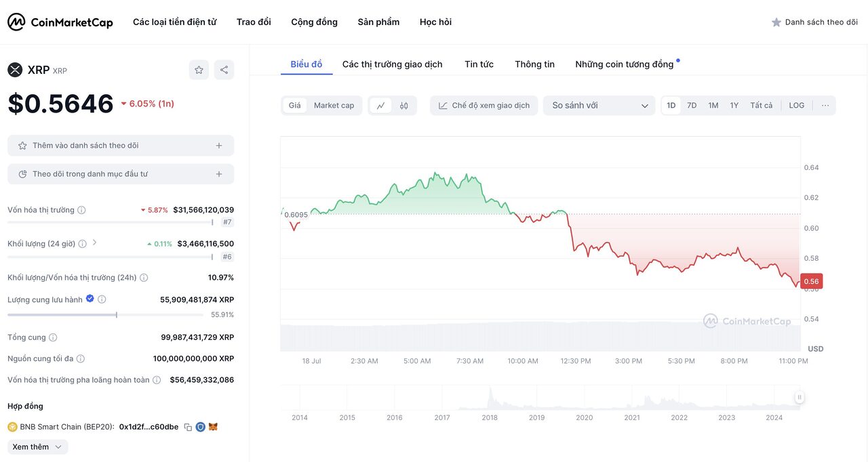Click plus icon on Theo dõi trong danh mục đầu tư

tap(219, 174)
